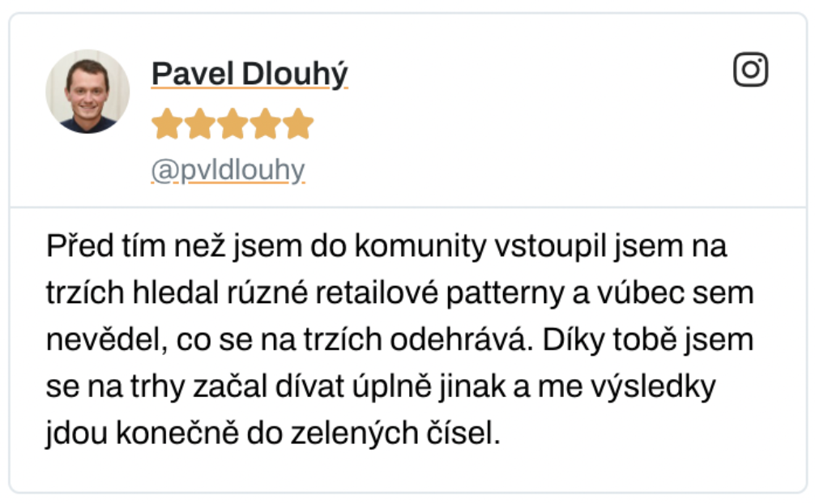Click the word "zelených" in the last line
Screen dimensions: 815x504
[355, 434]
